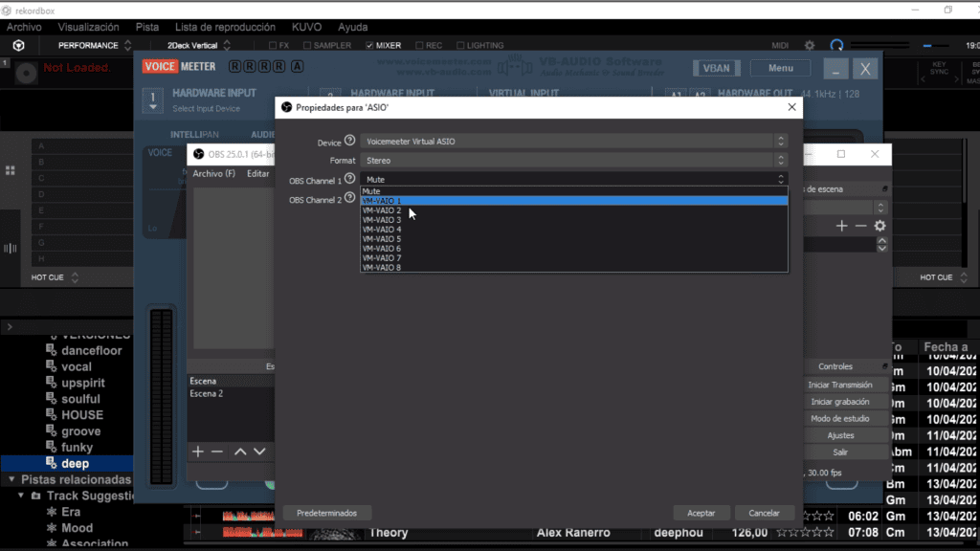Open the rekordbox settings gear icon
The image size is (980, 551).
[x=810, y=46]
